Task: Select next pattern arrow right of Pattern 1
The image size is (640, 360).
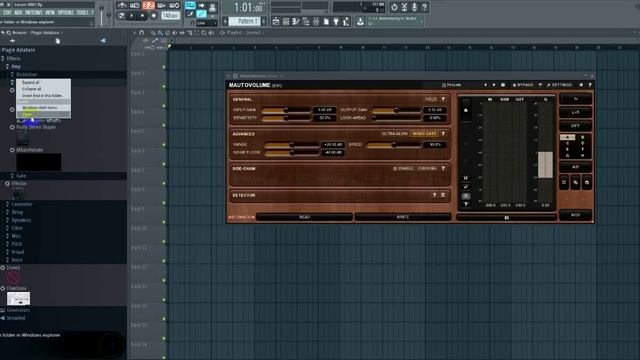Action: point(264,21)
